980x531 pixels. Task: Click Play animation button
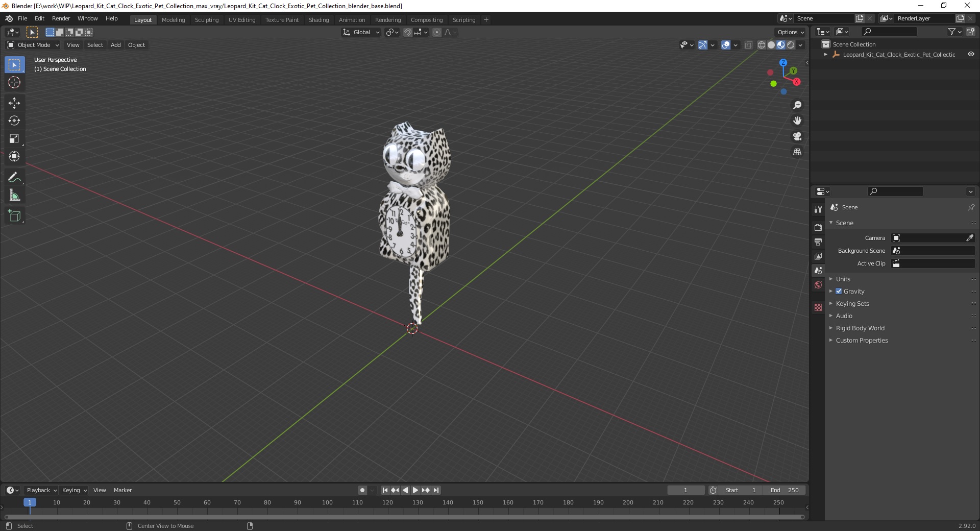(415, 490)
